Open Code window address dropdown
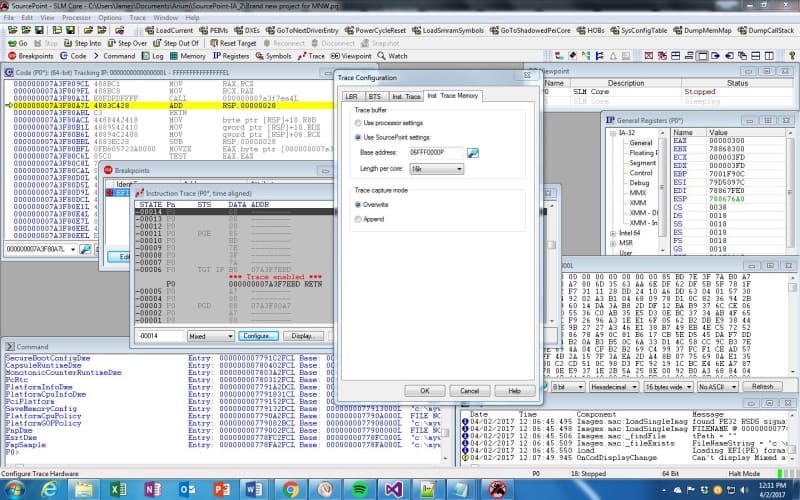 [73, 249]
